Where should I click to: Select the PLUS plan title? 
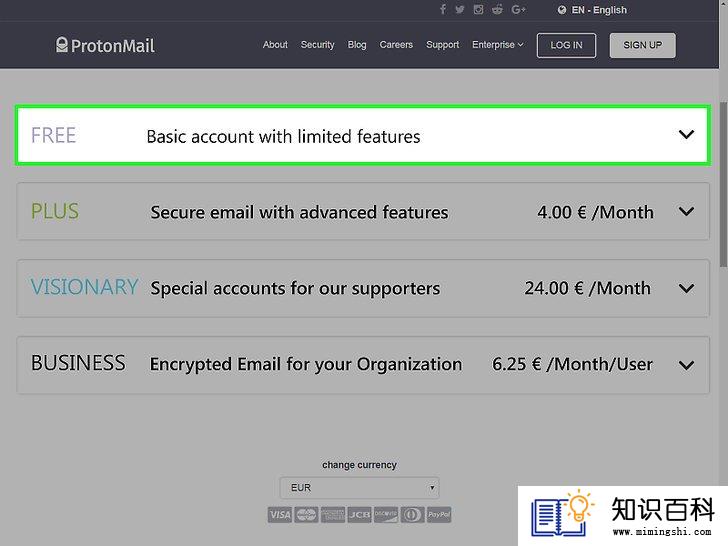pos(55,211)
